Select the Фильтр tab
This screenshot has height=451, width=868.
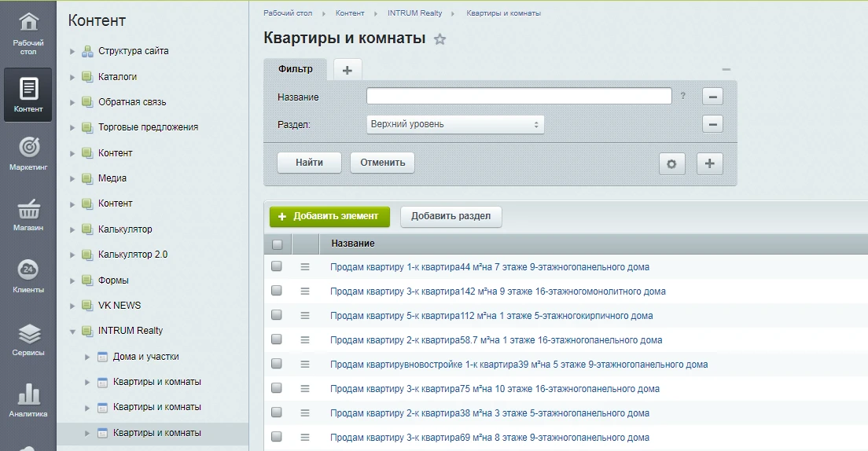coord(295,69)
